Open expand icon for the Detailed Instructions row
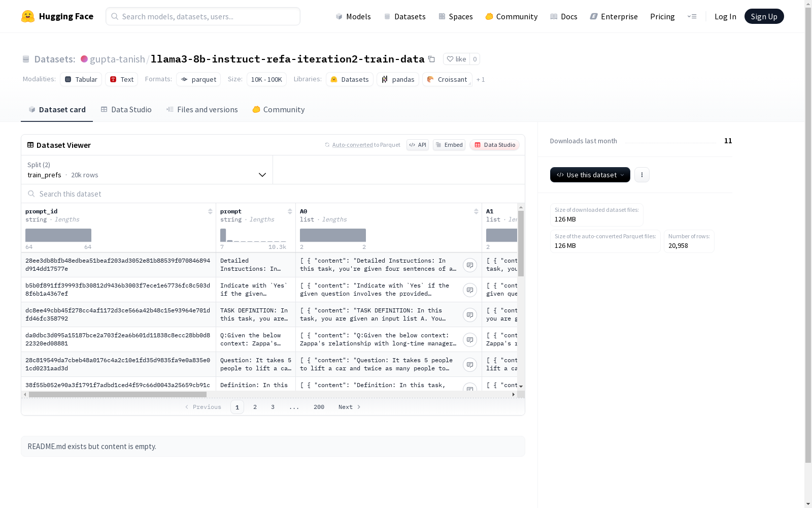Viewport: 812px width, 508px height. pos(470,265)
